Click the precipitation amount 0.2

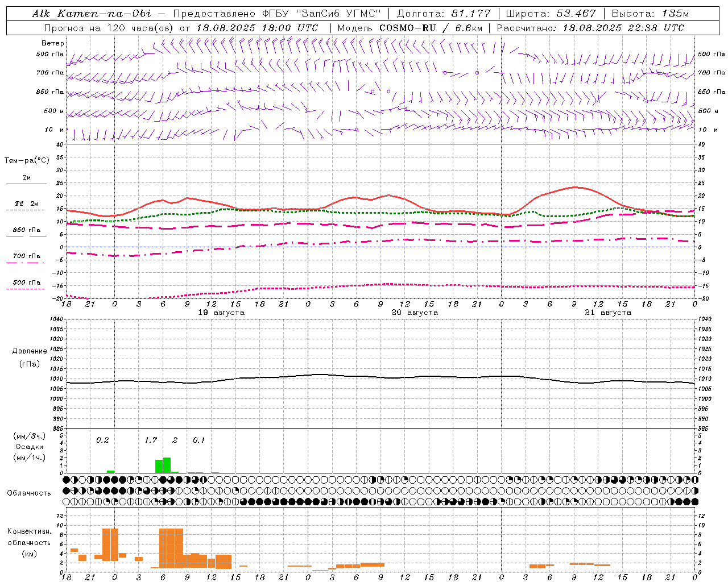pos(102,440)
